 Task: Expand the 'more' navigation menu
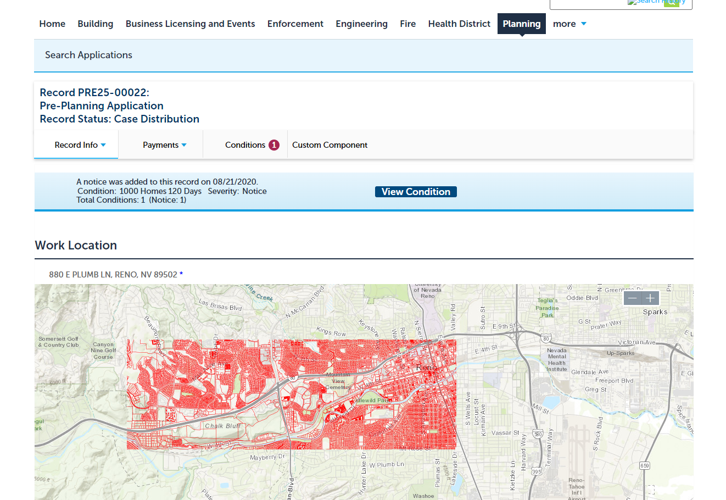tap(569, 24)
